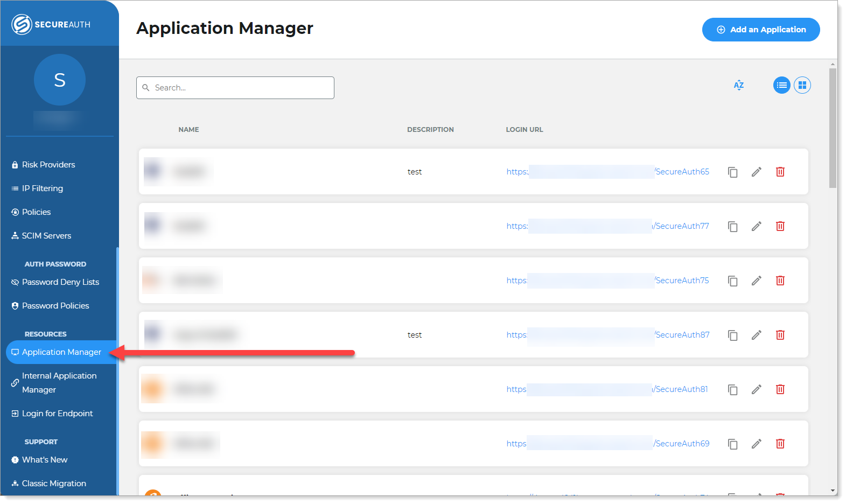The image size is (846, 504).
Task: Click the SecureAuth logo
Action: click(51, 24)
